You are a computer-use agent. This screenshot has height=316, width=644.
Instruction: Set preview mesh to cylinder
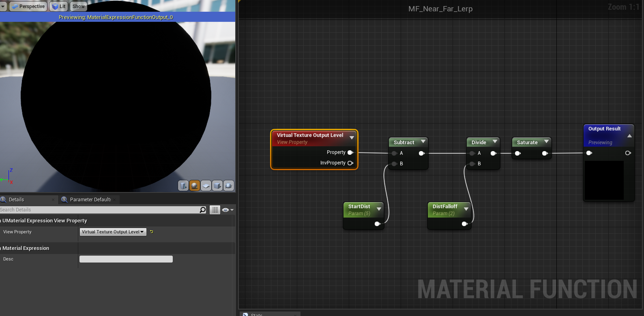coord(183,186)
